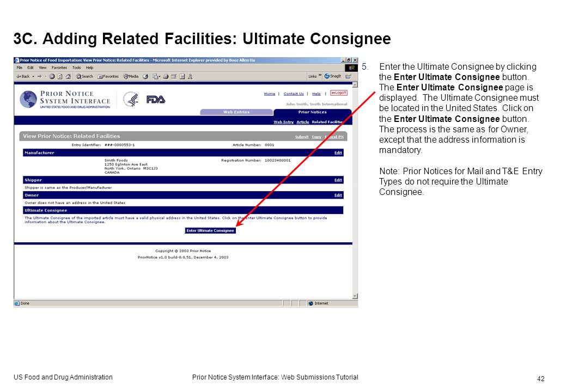This screenshot has width=566, height=392.
Task: Open the Media toolbar button
Action: click(x=131, y=76)
